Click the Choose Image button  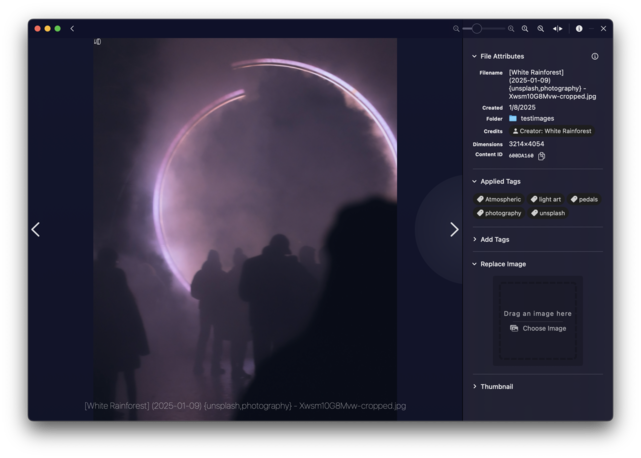(538, 328)
